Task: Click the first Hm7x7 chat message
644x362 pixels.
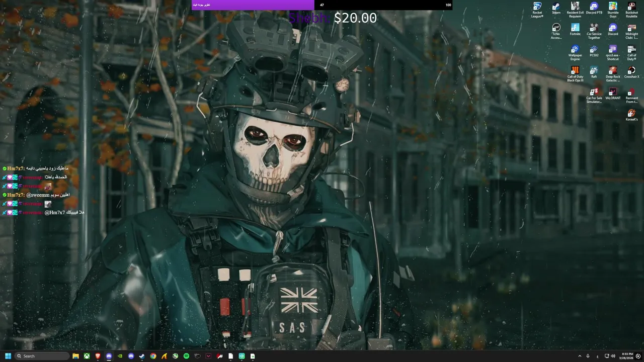Action: pyautogui.click(x=35, y=168)
